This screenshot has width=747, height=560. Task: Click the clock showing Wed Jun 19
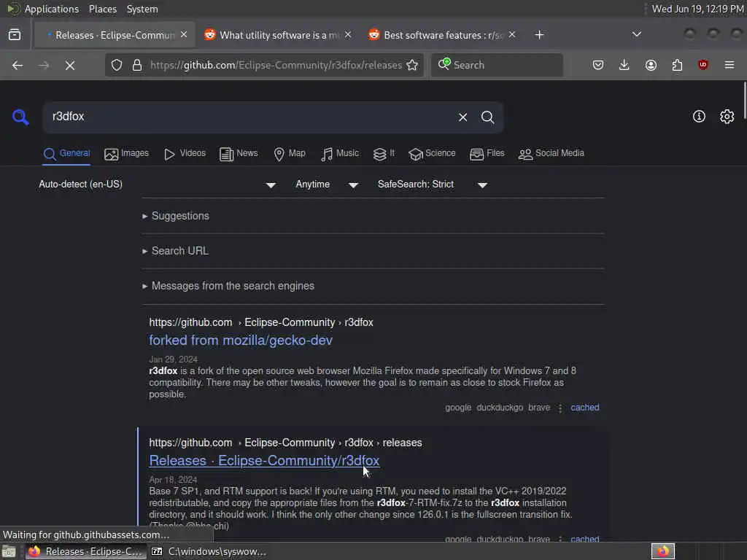[x=697, y=9]
